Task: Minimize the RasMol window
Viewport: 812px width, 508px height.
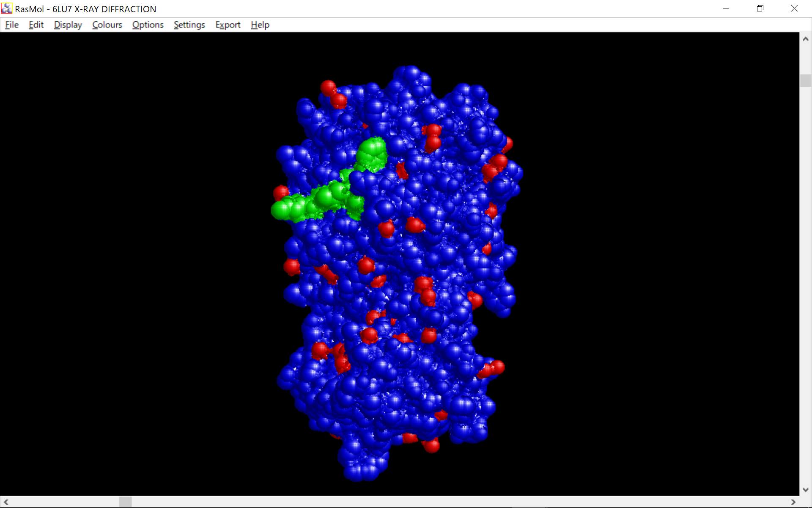Action: [726, 8]
